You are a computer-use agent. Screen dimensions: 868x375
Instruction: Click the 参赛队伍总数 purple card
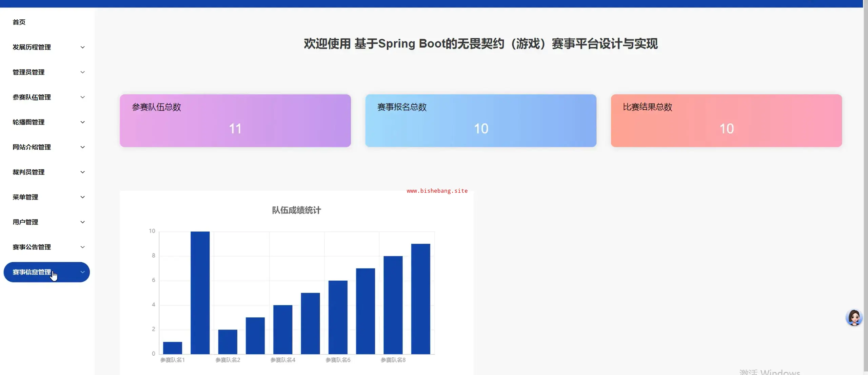point(235,120)
